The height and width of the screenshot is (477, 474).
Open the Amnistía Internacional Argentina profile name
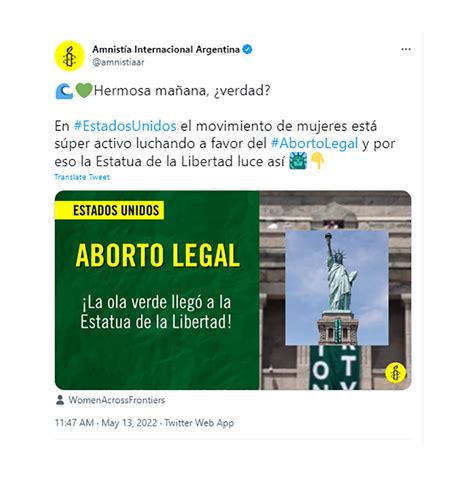(x=166, y=50)
